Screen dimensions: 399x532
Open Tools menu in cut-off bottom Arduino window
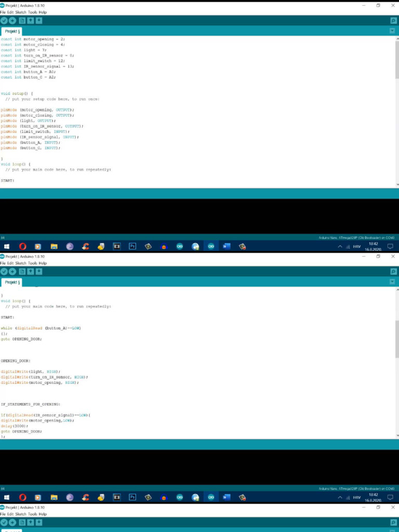(x=33, y=514)
